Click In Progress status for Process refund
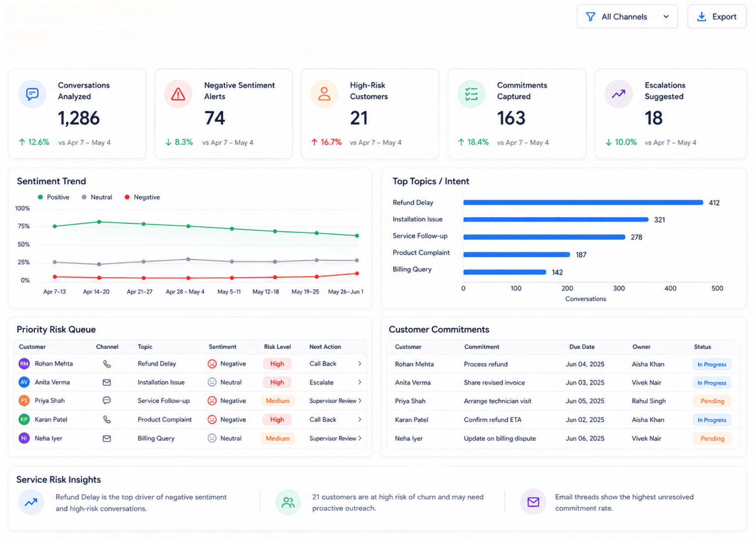This screenshot has height=541, width=756. click(712, 364)
